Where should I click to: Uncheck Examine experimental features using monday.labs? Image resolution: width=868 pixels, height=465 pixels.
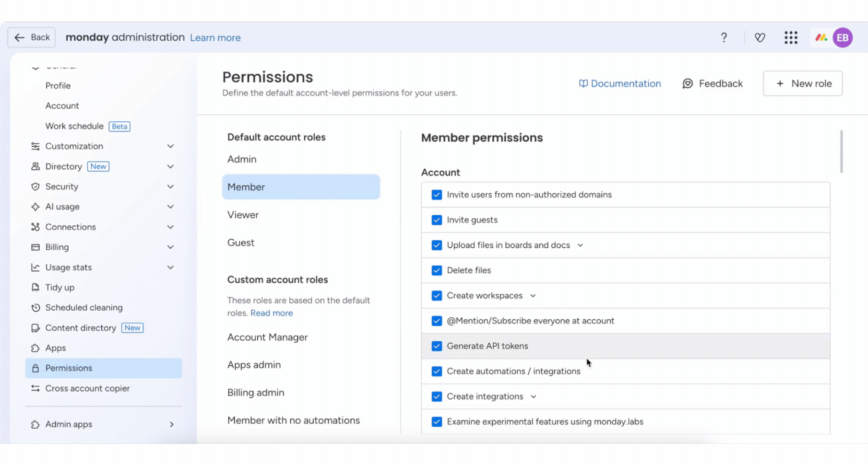[x=437, y=422]
